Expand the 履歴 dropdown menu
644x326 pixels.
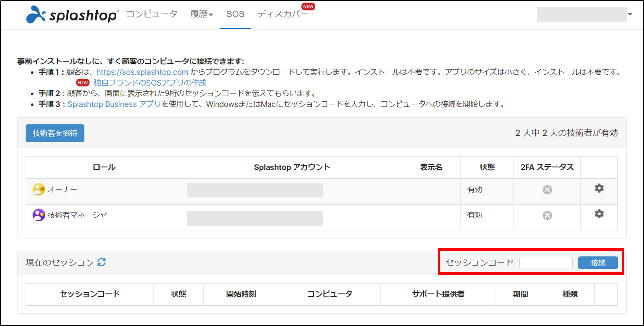(x=201, y=14)
